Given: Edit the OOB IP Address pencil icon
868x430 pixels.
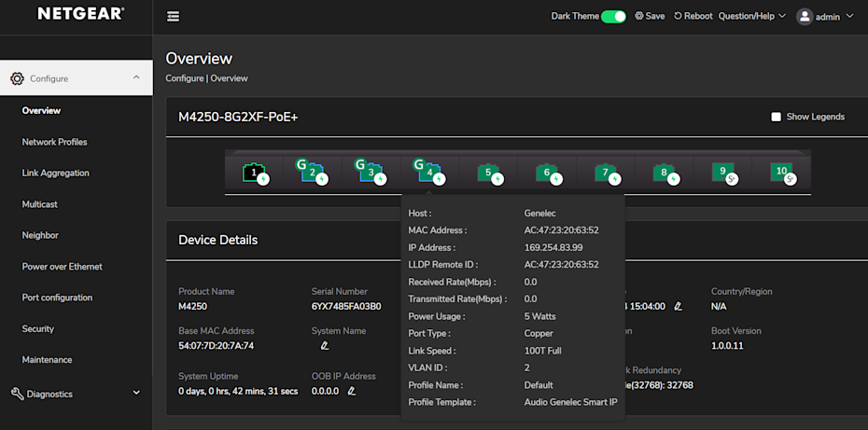Looking at the screenshot, I should pos(352,392).
